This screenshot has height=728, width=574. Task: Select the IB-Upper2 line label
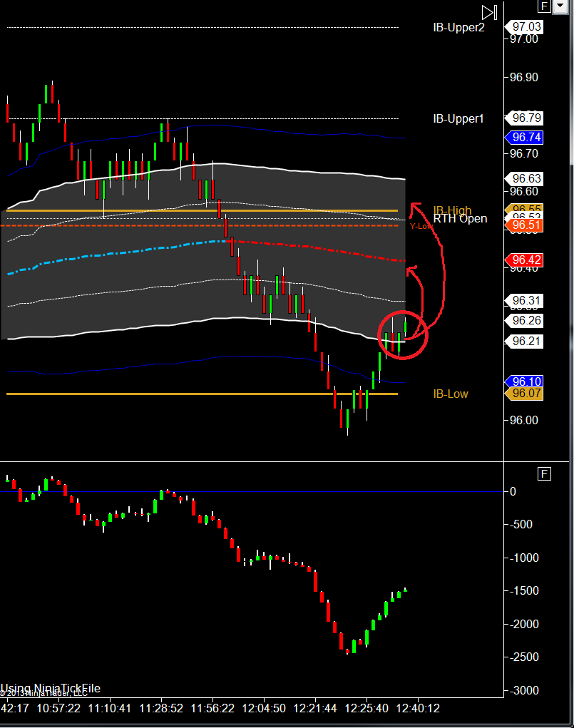coord(458,27)
